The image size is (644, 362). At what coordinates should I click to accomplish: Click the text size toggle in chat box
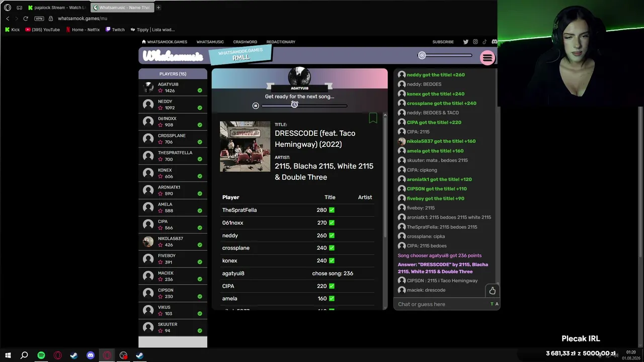(x=495, y=304)
